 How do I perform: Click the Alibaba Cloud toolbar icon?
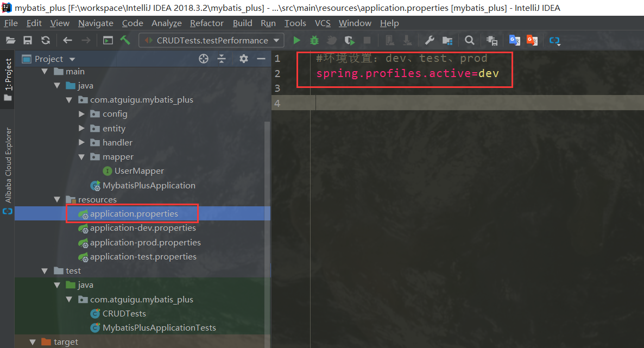click(x=555, y=41)
